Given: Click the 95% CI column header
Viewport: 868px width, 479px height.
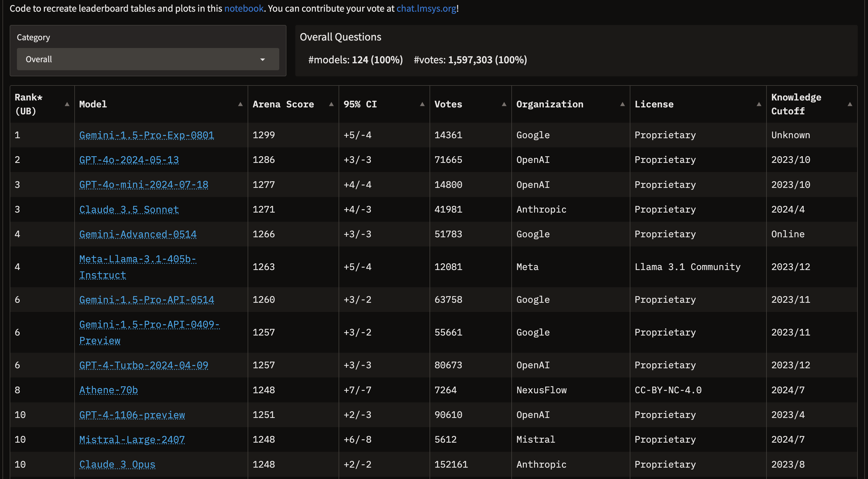Looking at the screenshot, I should (x=384, y=104).
